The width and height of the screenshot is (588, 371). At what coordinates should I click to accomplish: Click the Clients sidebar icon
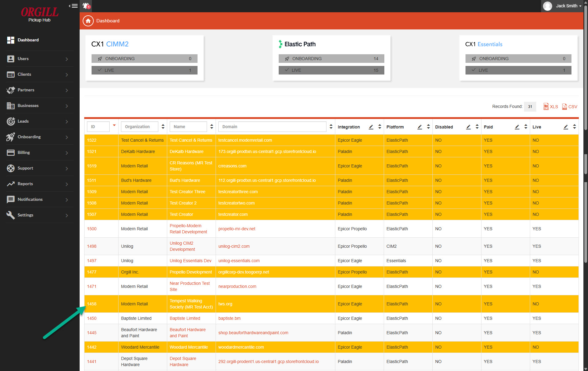click(x=11, y=74)
